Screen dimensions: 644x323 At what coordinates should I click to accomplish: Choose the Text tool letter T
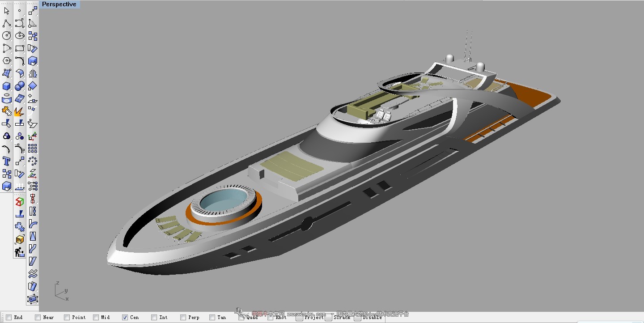click(x=7, y=161)
